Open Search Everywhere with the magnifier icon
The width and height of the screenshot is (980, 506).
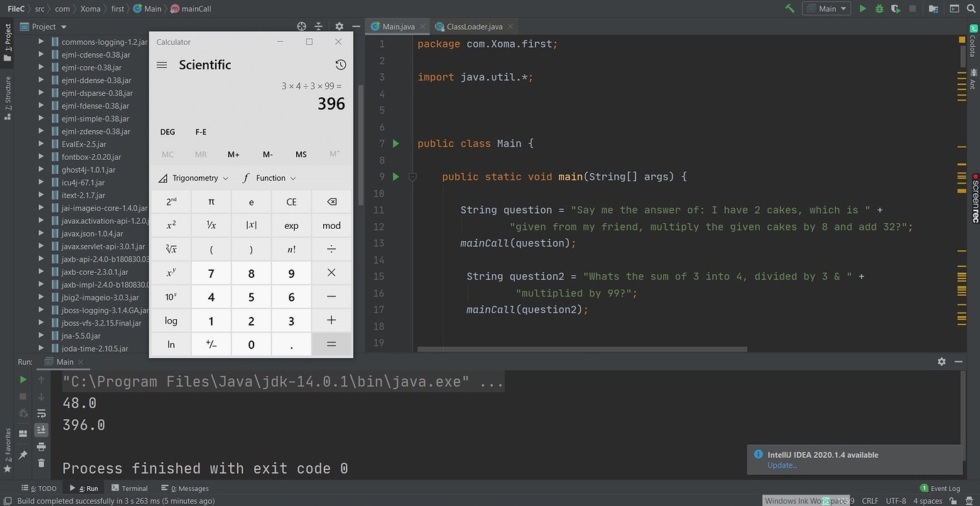click(x=971, y=9)
